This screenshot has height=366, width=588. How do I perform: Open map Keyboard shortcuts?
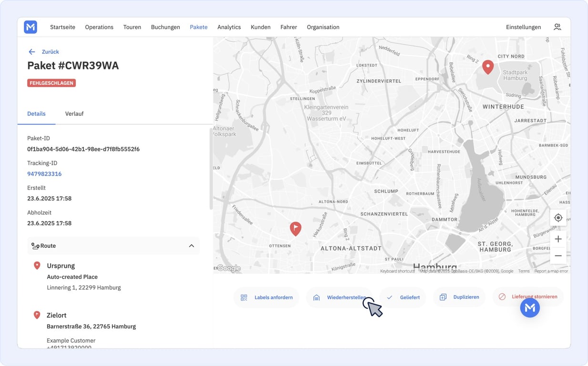[x=397, y=271]
